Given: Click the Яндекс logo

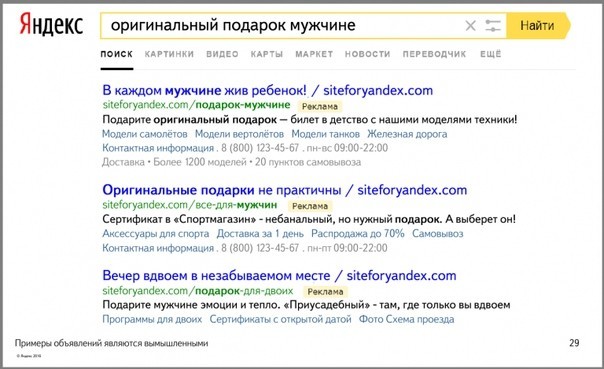Looking at the screenshot, I should click(51, 25).
